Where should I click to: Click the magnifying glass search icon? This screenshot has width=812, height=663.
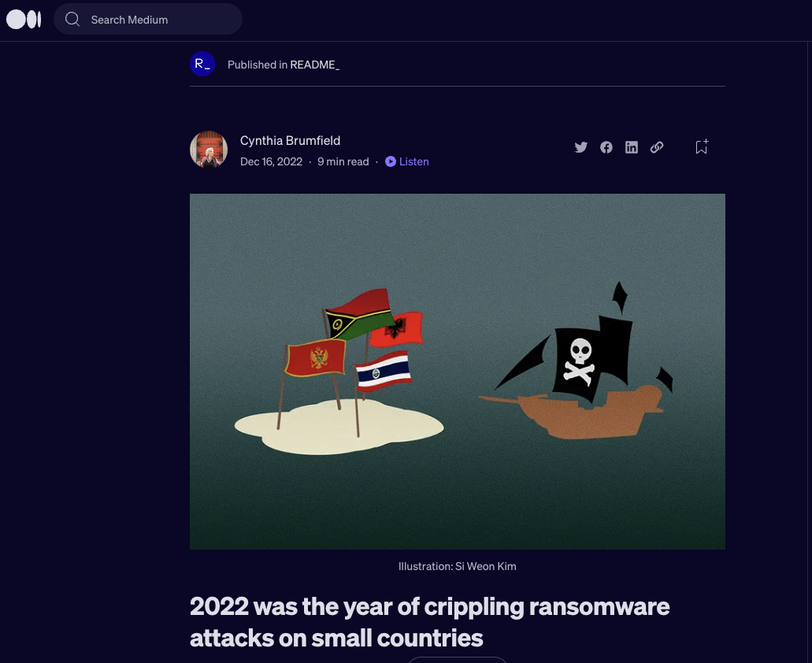coord(72,19)
